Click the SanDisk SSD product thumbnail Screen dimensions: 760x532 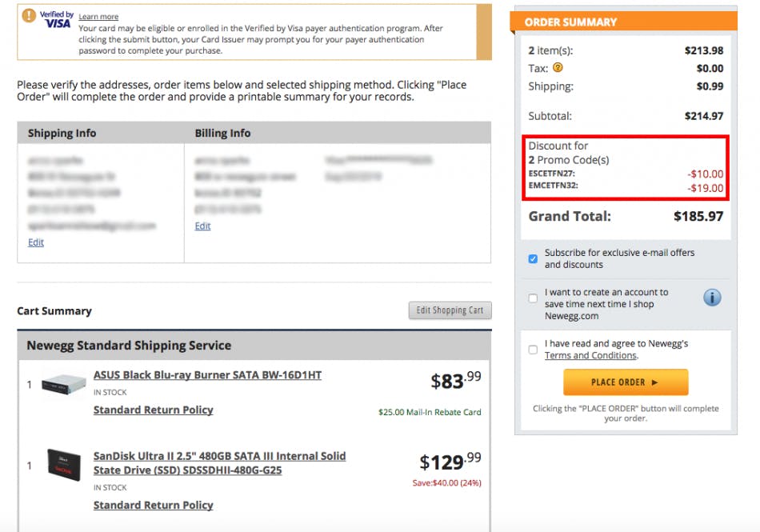pos(64,466)
